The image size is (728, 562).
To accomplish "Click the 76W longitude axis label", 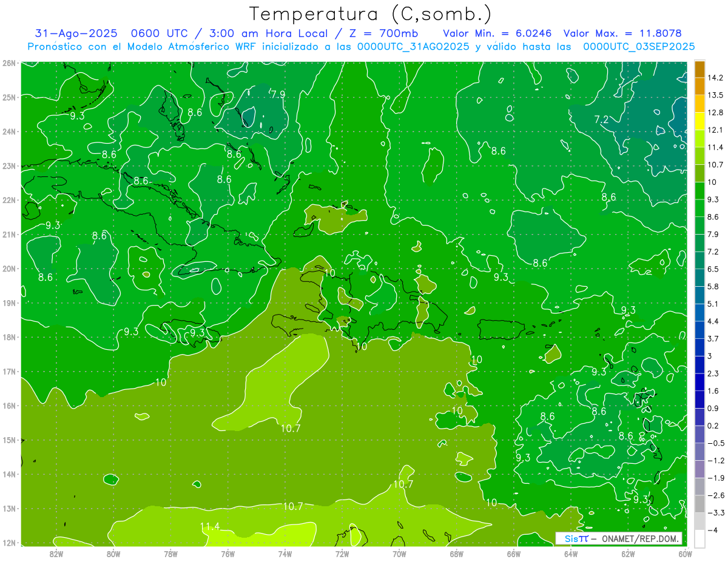I will tap(228, 554).
